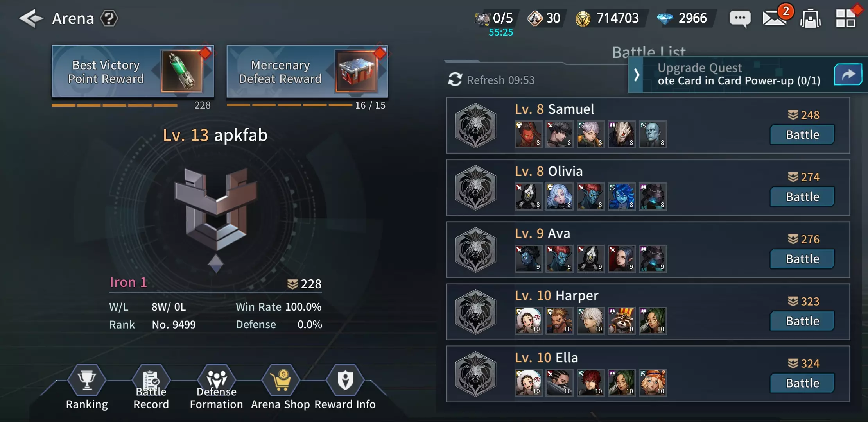The width and height of the screenshot is (868, 422).
Task: Open the chat bubble icon
Action: 740,18
